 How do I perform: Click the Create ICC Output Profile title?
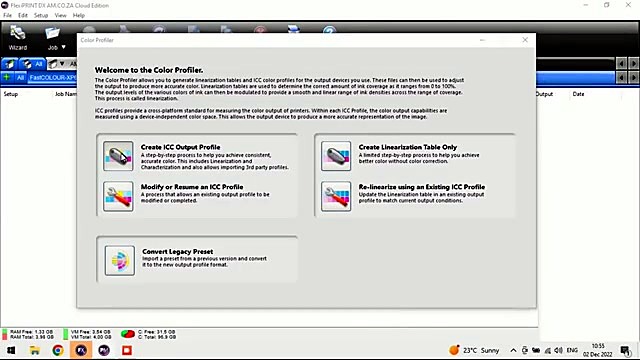[180, 147]
